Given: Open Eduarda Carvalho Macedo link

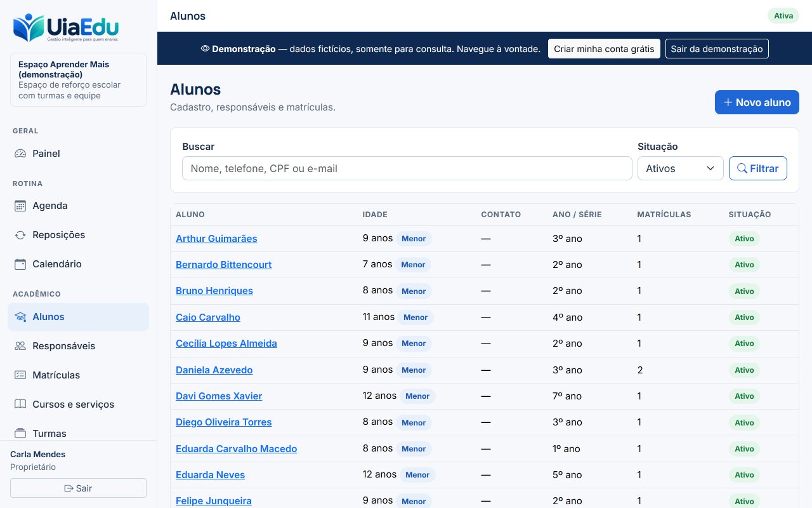Looking at the screenshot, I should tap(236, 449).
